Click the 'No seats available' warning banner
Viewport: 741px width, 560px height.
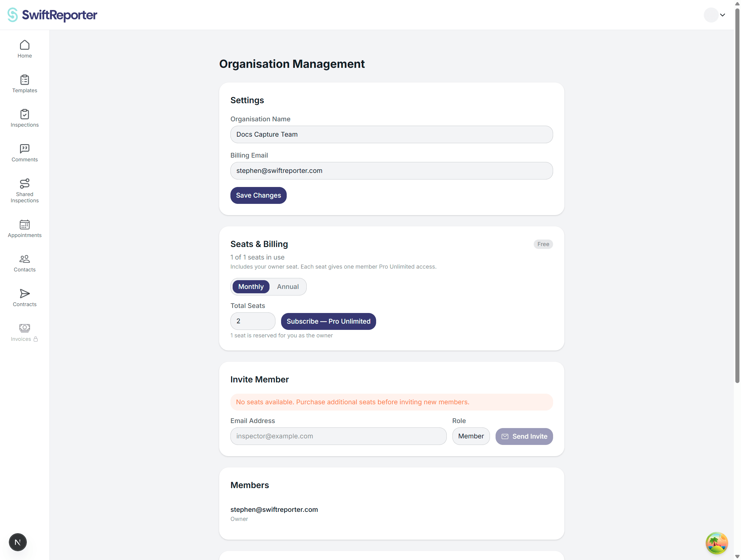391,402
